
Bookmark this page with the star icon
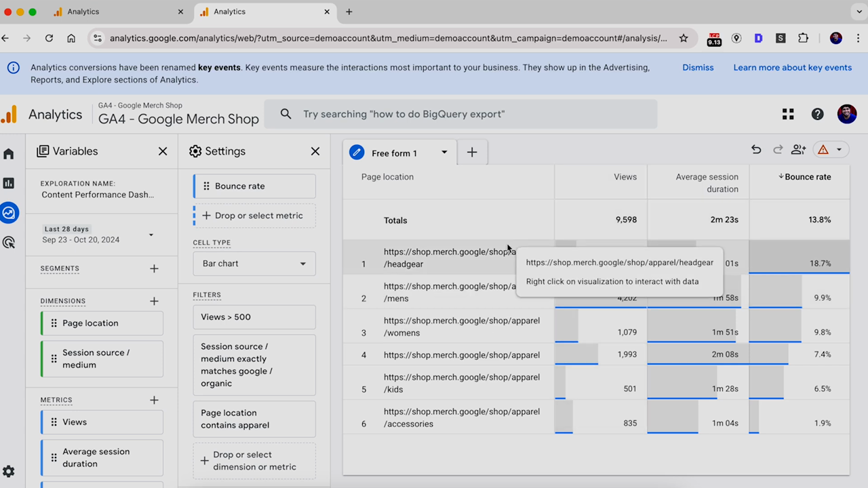(x=684, y=39)
